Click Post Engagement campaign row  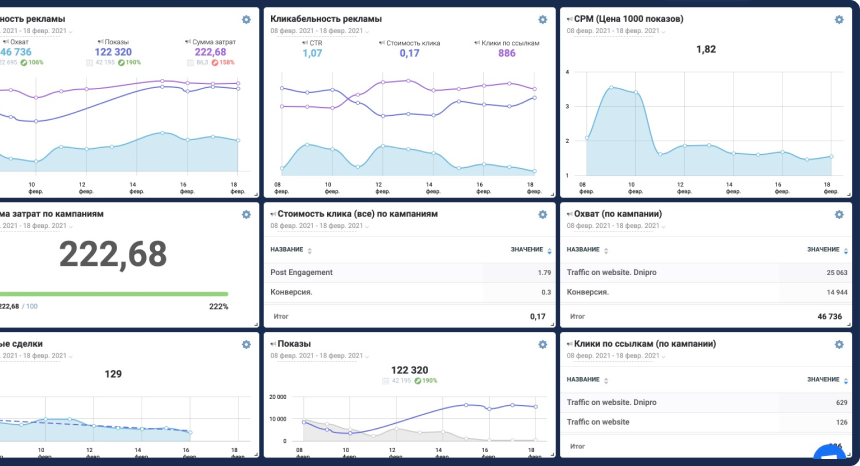(302, 272)
